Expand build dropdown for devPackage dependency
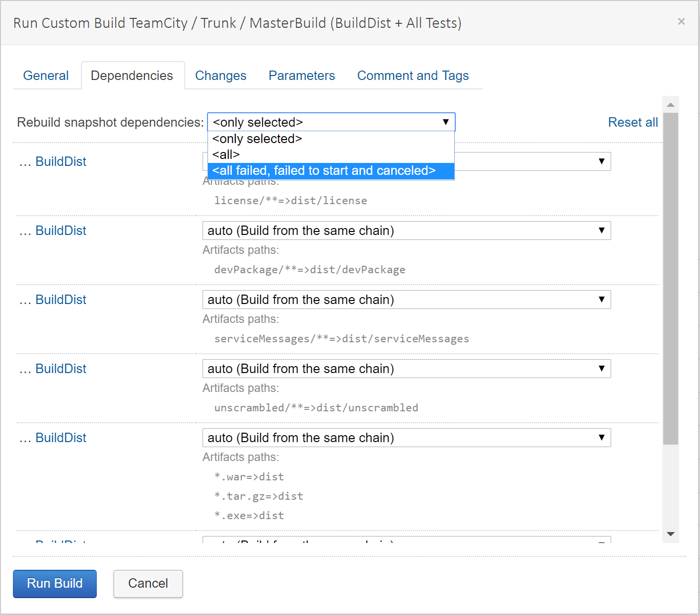This screenshot has height=615, width=700. pyautogui.click(x=407, y=231)
